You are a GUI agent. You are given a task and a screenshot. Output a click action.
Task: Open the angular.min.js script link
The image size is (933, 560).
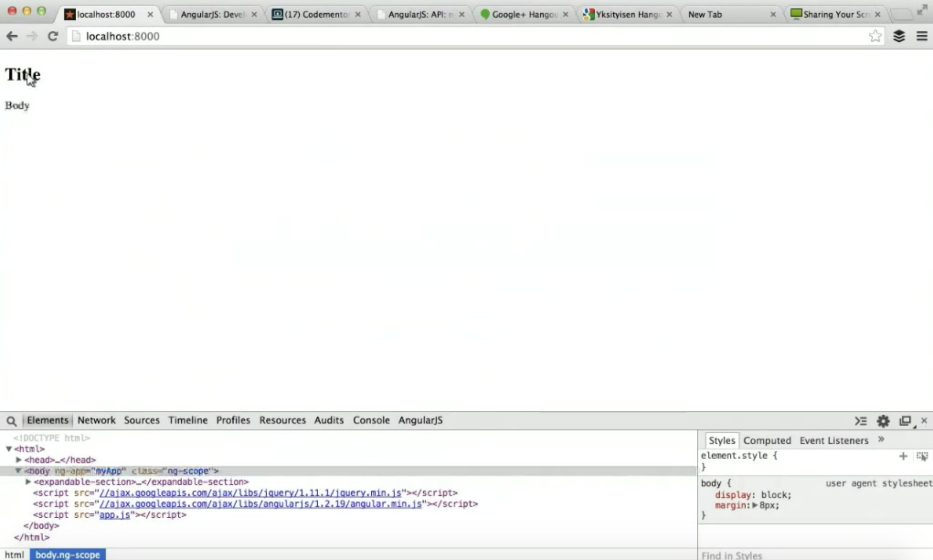coord(260,504)
